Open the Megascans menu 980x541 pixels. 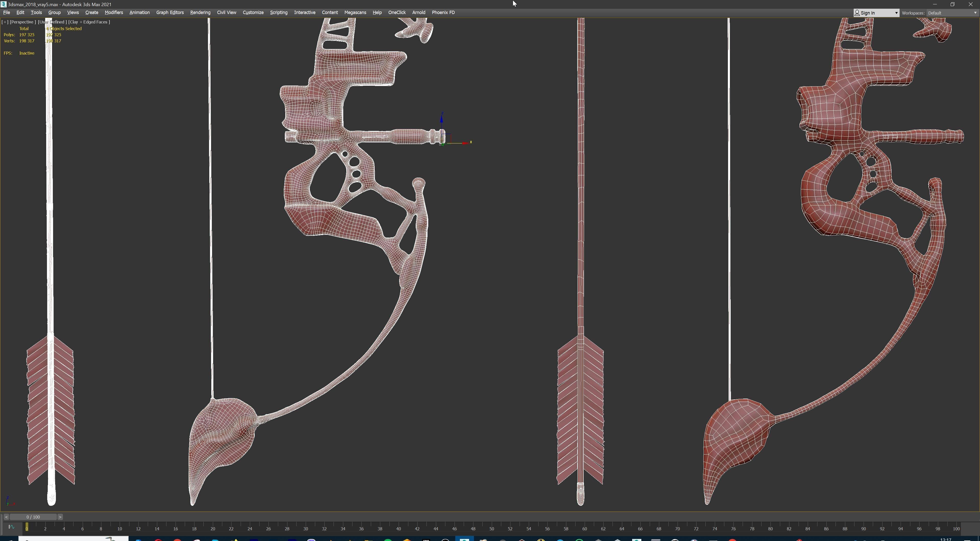[x=355, y=13]
